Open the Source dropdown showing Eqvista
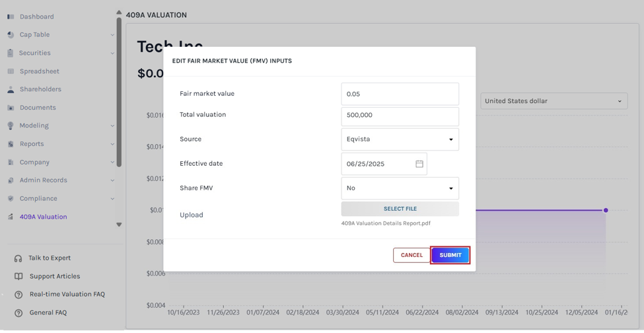The width and height of the screenshot is (644, 333). (400, 139)
